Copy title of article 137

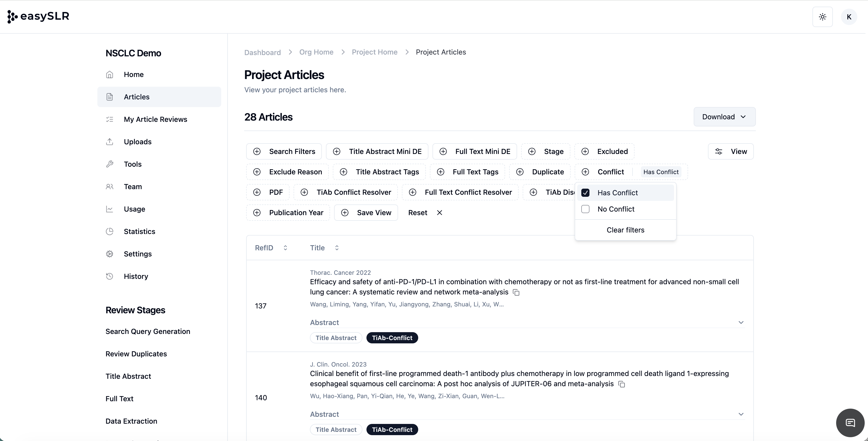pos(516,292)
